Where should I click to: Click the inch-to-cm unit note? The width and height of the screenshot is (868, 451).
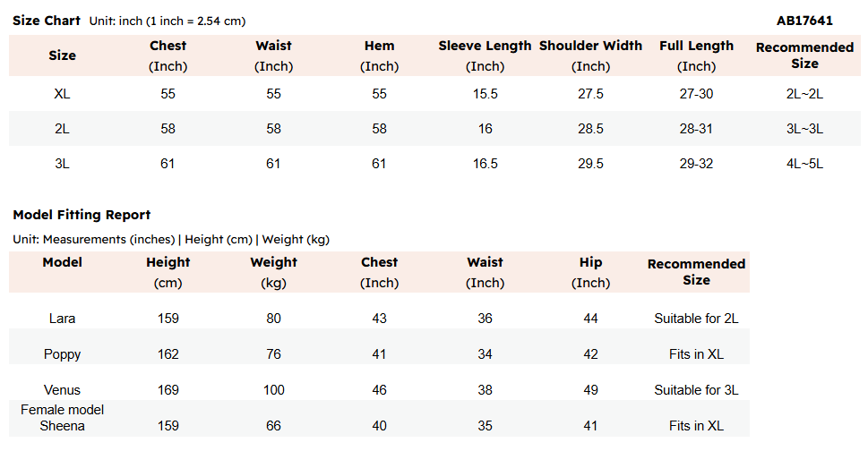point(168,21)
